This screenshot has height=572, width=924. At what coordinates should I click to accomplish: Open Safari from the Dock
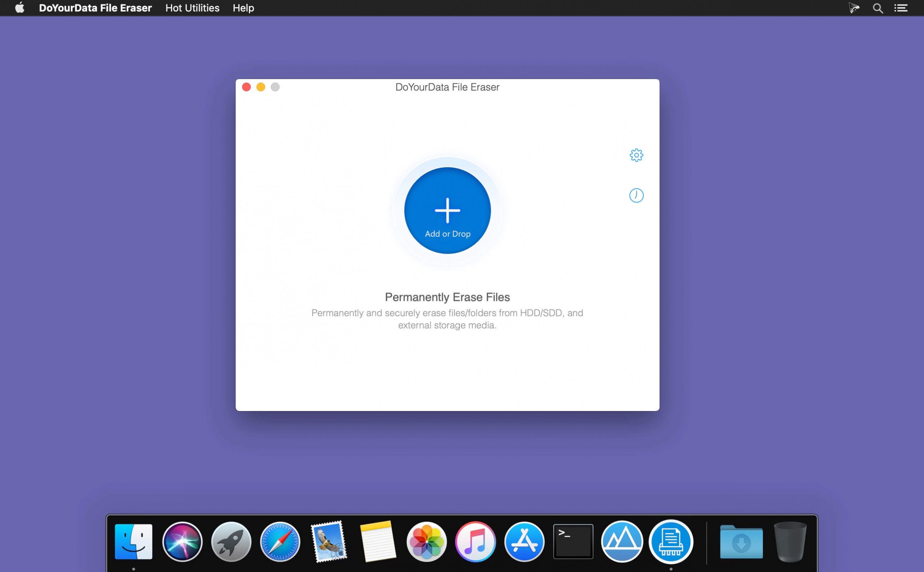point(280,542)
